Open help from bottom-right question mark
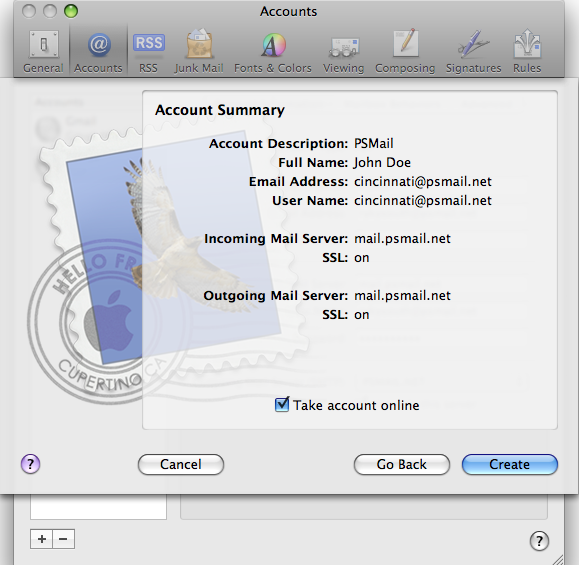This screenshot has height=565, width=579. (x=539, y=541)
